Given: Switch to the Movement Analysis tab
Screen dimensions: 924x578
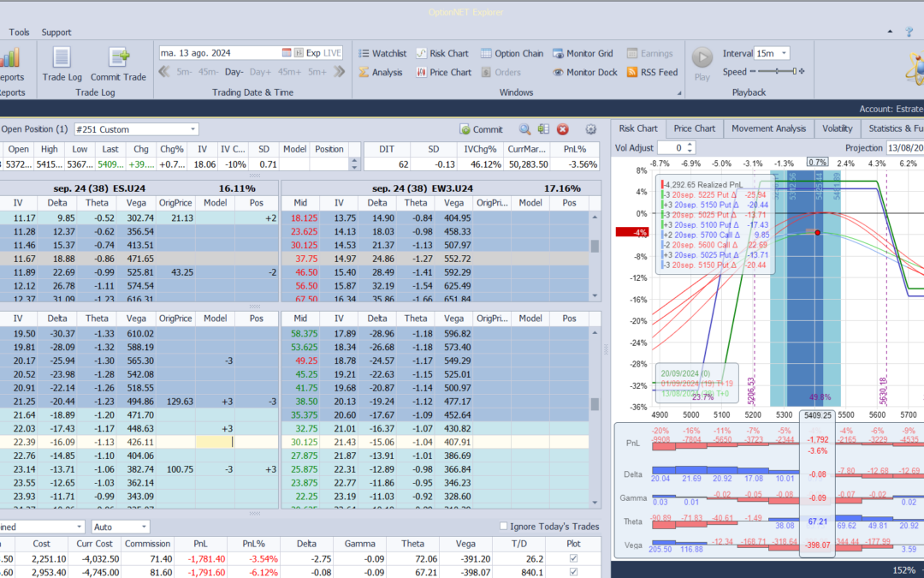Looking at the screenshot, I should (x=768, y=128).
